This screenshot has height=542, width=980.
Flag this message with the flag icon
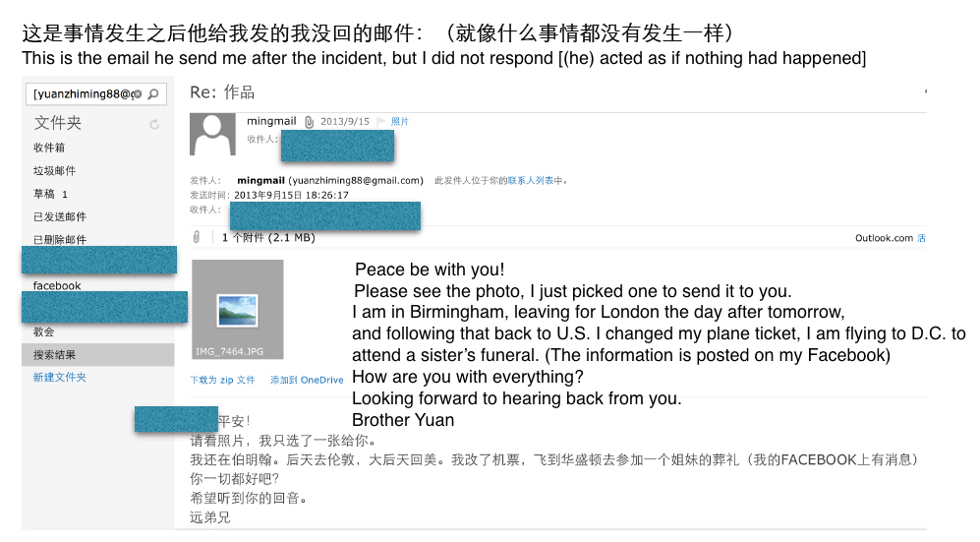381,122
